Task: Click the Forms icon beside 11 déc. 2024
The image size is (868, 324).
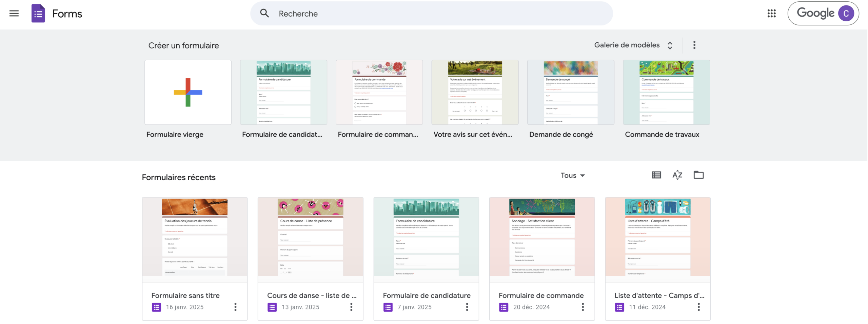Action: (x=619, y=307)
